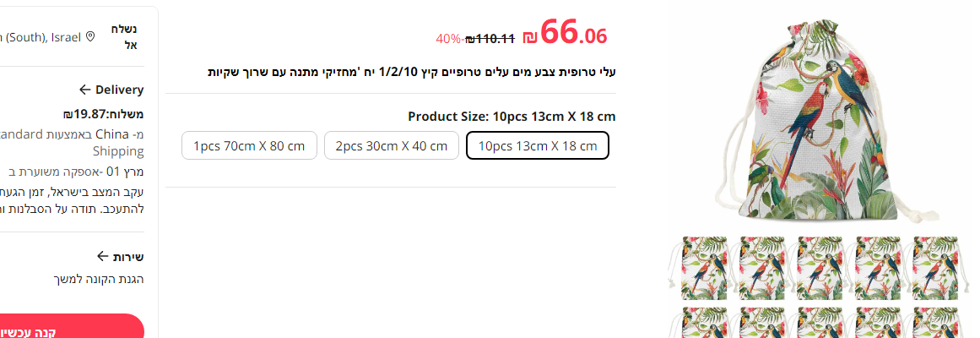Screen dimensions: 980x338
Task: Choose the 10pcs 13cm X 18 cm option
Action: pos(538,145)
